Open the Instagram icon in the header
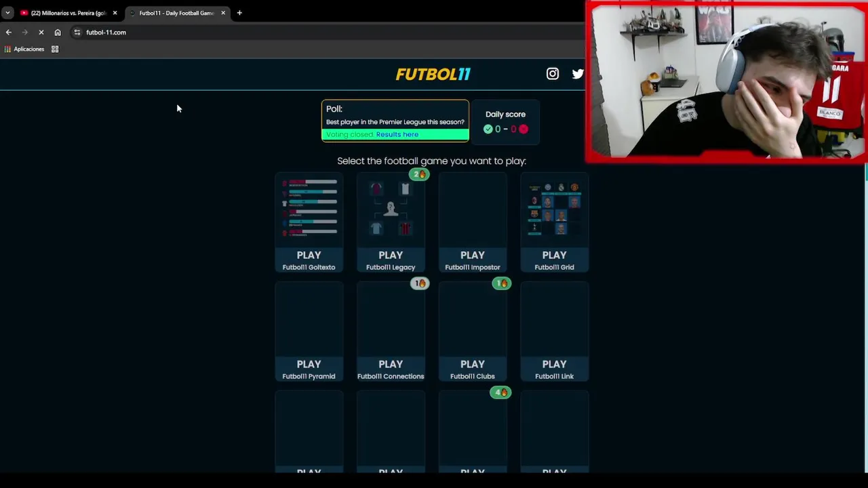 pyautogui.click(x=553, y=74)
